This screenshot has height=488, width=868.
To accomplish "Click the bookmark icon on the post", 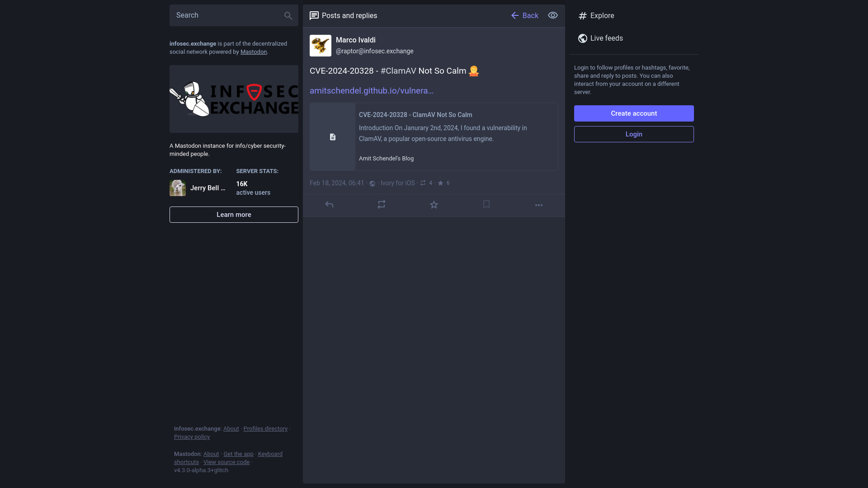I will pyautogui.click(x=486, y=204).
